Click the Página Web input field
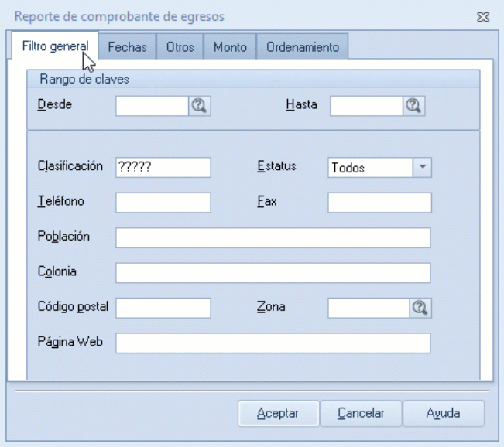 [x=273, y=343]
